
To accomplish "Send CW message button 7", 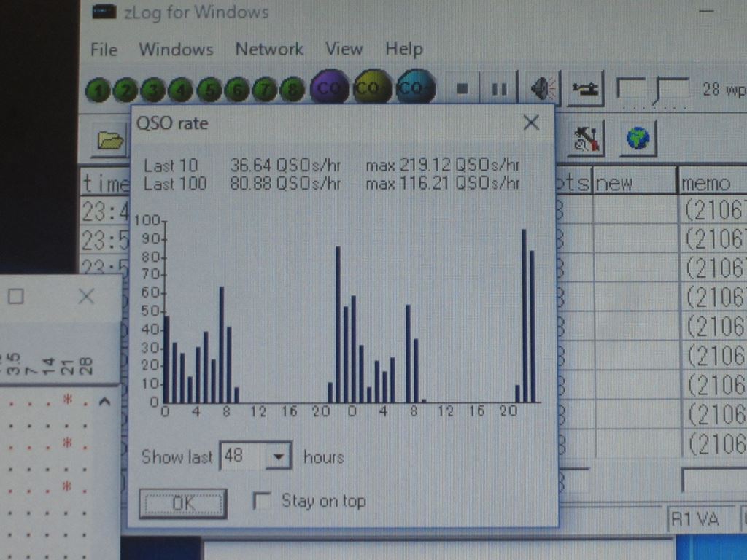I will [265, 90].
